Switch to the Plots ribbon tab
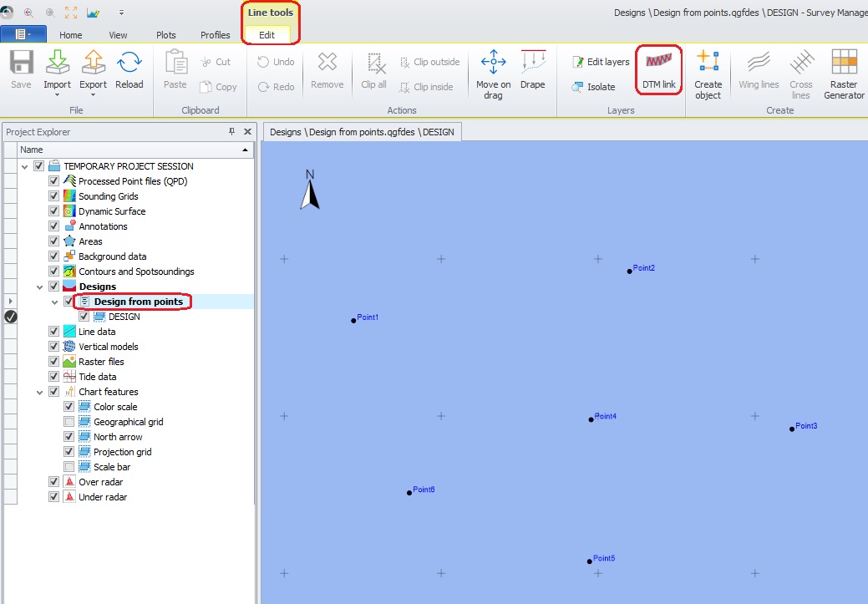 pos(166,35)
